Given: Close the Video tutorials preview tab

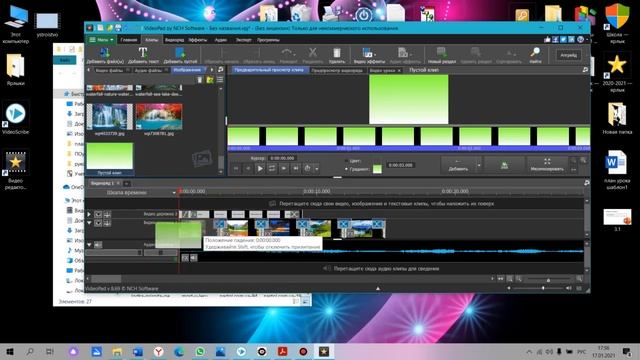Looking at the screenshot, I should click(x=399, y=71).
